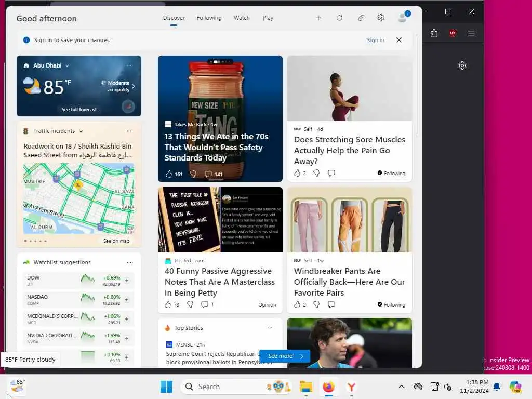Click the Sign in link

point(376,40)
